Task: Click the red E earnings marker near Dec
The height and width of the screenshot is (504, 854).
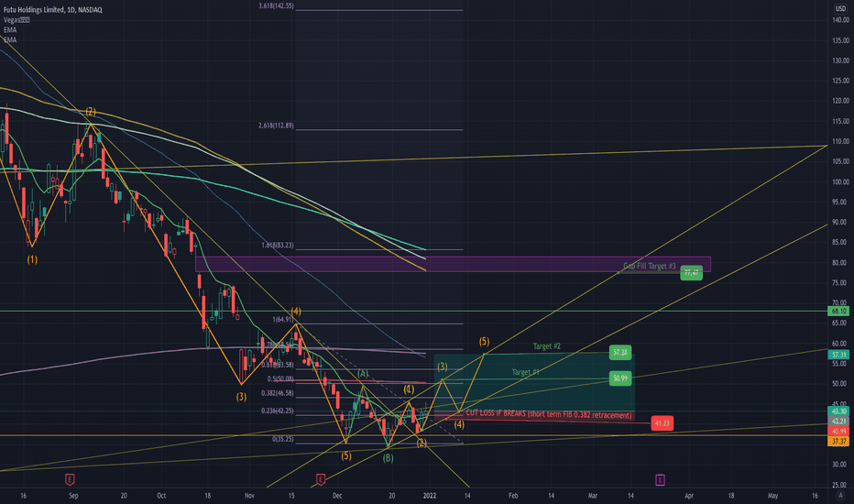Action: (x=321, y=479)
